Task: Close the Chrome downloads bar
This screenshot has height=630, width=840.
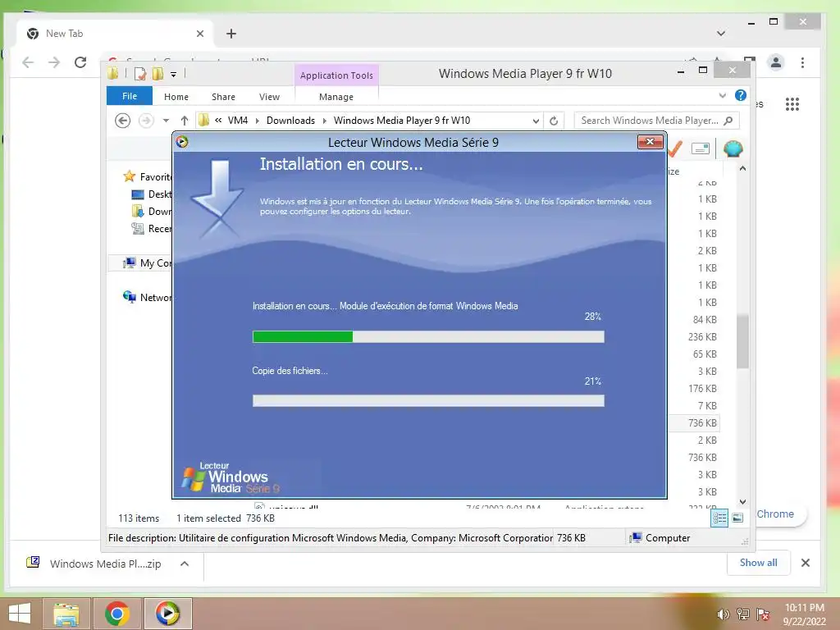Action: click(806, 563)
